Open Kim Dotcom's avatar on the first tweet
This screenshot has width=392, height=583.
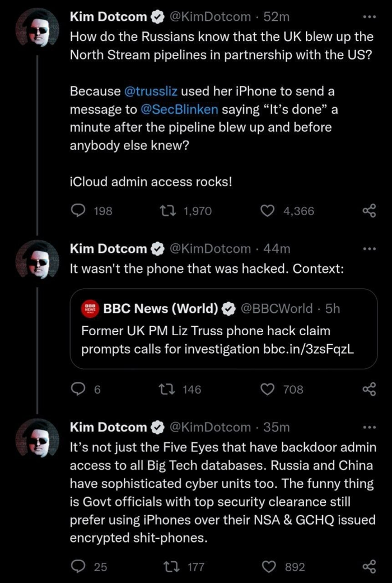36,27
